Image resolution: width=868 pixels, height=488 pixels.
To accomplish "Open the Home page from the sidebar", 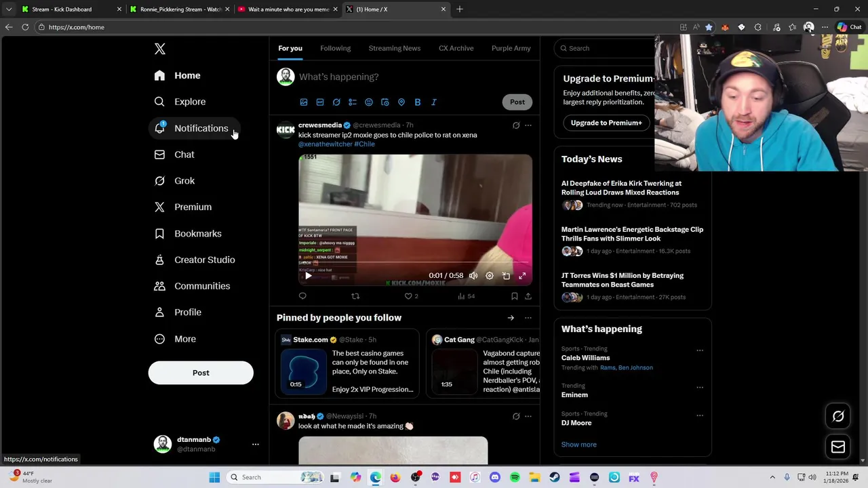I will tap(178, 75).
